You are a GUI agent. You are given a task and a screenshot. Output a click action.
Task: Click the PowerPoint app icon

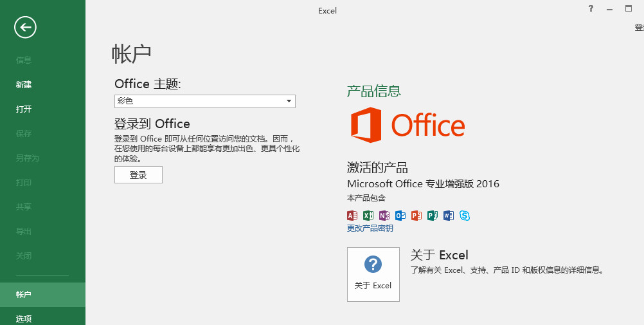[x=416, y=215]
